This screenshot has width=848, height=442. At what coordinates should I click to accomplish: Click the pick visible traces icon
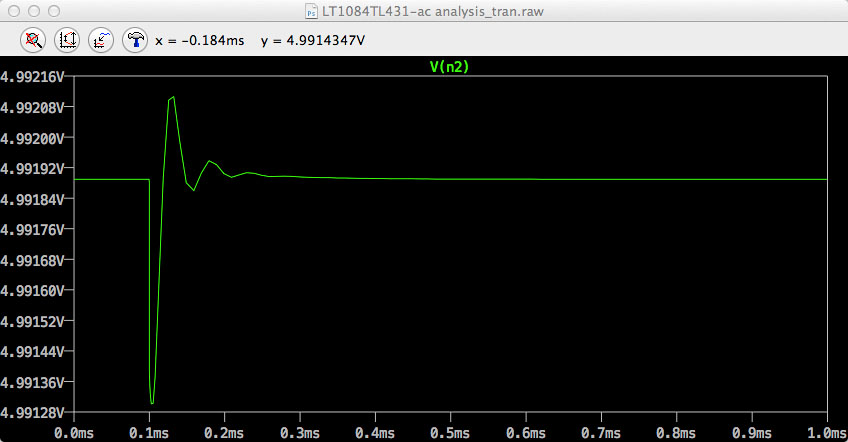coord(101,41)
